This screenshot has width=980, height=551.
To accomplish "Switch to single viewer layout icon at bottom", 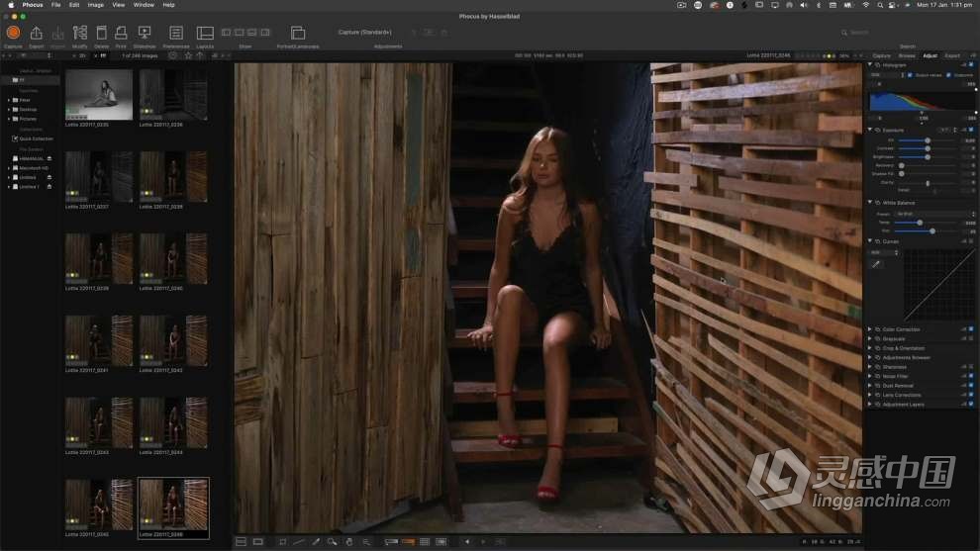I will tap(257, 542).
